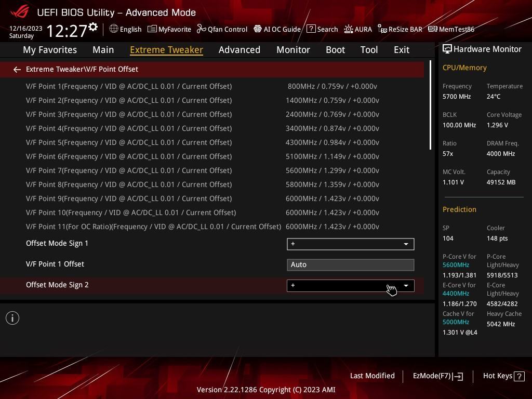The height and width of the screenshot is (399, 532).
Task: Click the ROG logo icon
Action: coord(19,11)
